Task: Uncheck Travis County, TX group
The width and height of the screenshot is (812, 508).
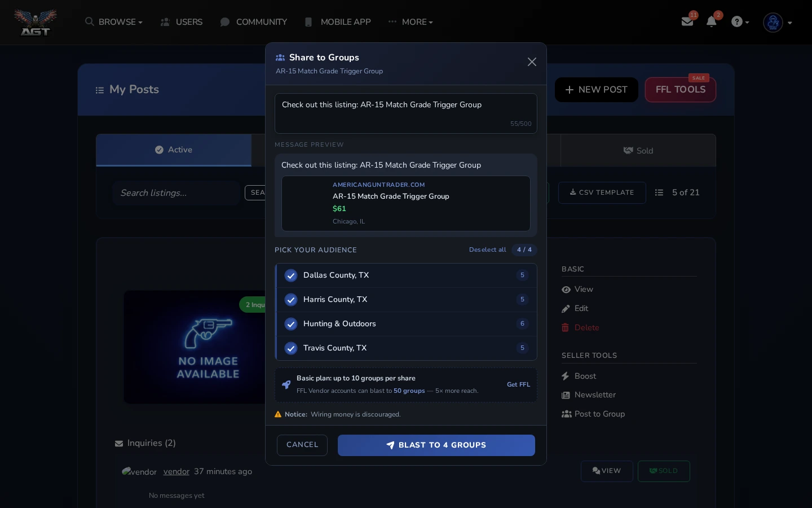Action: click(406, 348)
